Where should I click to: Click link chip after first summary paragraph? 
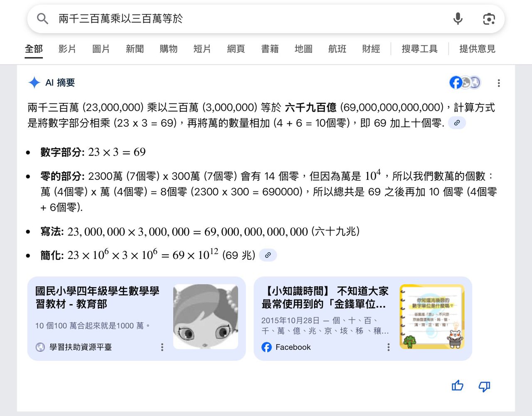point(457,123)
